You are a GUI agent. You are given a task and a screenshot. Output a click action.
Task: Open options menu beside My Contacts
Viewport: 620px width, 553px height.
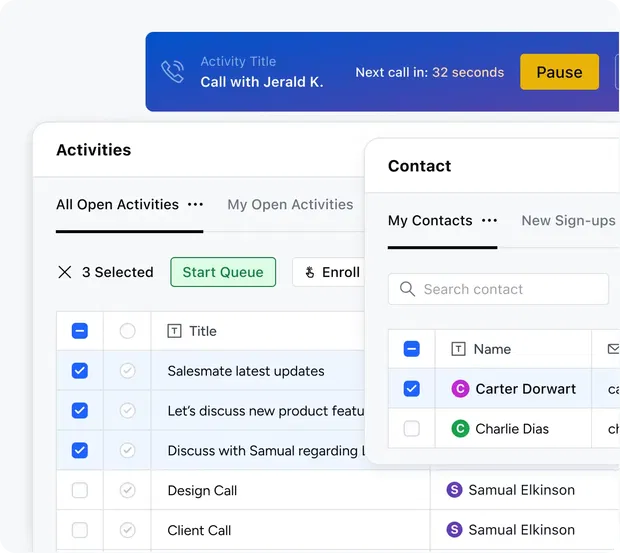coord(490,220)
